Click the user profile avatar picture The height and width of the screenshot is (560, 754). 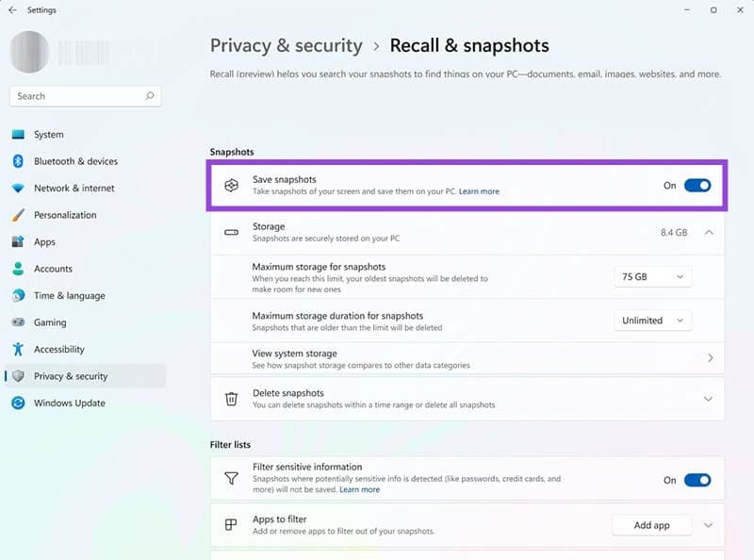(29, 52)
